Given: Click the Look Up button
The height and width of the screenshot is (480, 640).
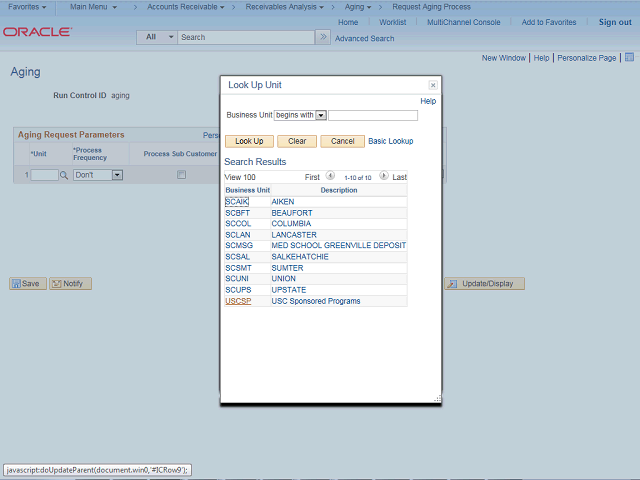Looking at the screenshot, I should click(x=249, y=141).
